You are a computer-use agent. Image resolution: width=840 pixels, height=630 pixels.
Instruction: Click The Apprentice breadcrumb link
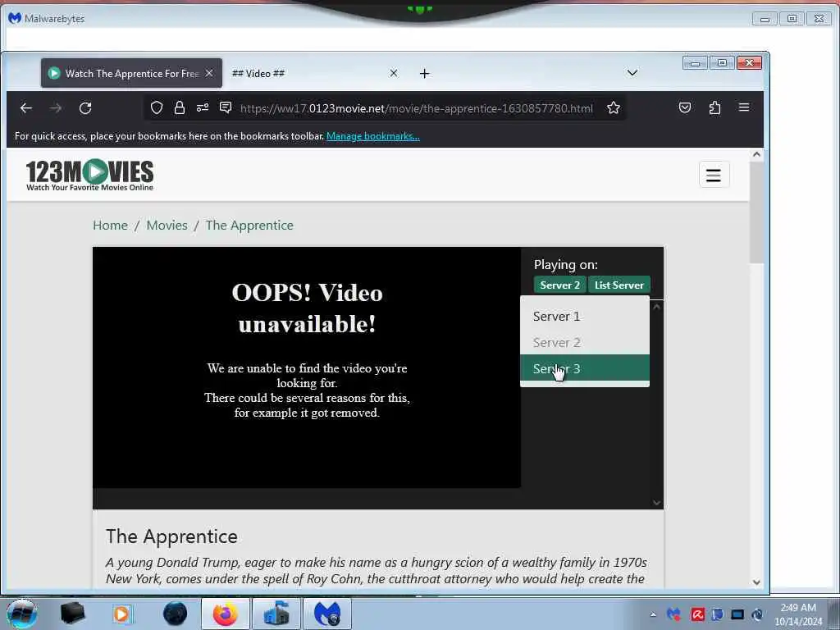pyautogui.click(x=249, y=225)
